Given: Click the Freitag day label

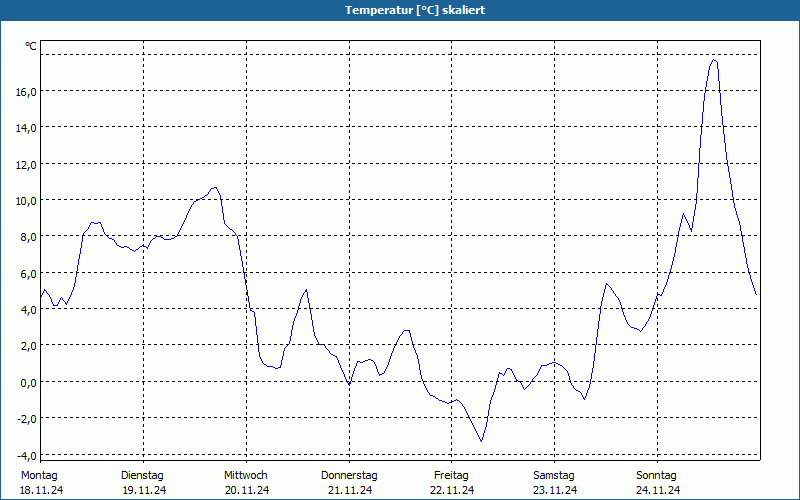Looking at the screenshot, I should pyautogui.click(x=451, y=476).
